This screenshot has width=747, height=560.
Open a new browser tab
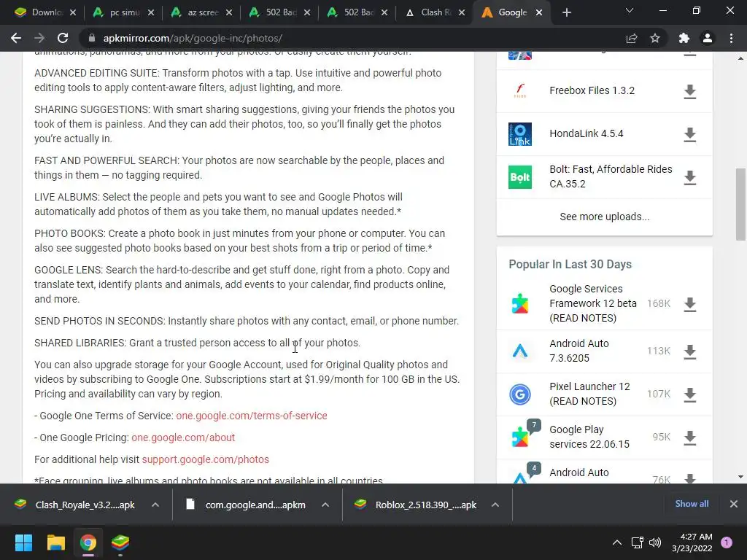(x=566, y=12)
